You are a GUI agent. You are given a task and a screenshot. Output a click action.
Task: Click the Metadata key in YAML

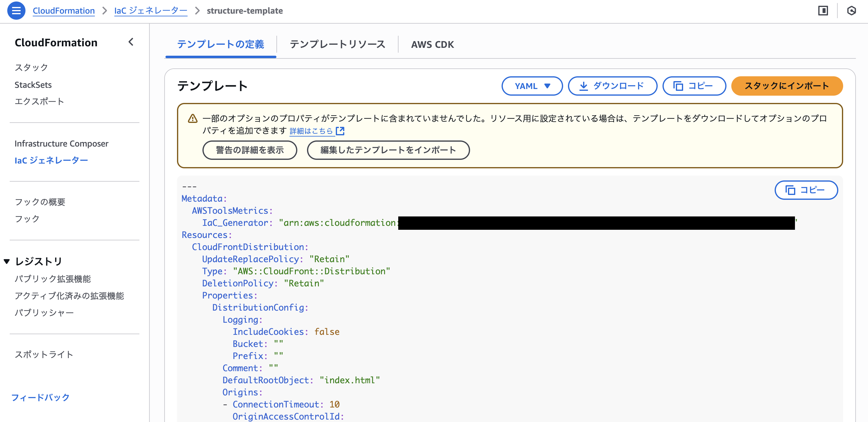pyautogui.click(x=202, y=199)
